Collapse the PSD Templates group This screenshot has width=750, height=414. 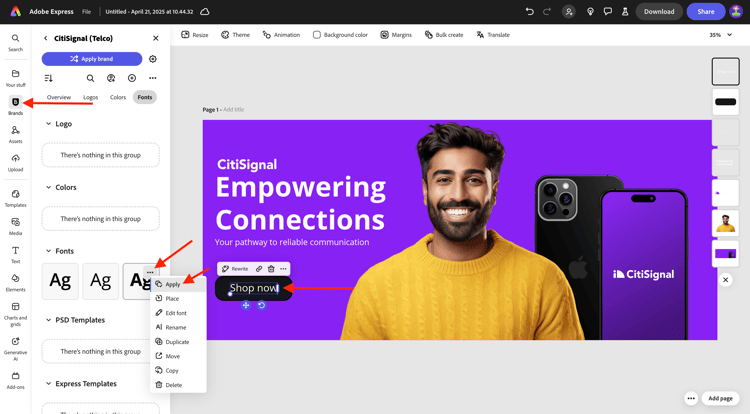pos(48,320)
